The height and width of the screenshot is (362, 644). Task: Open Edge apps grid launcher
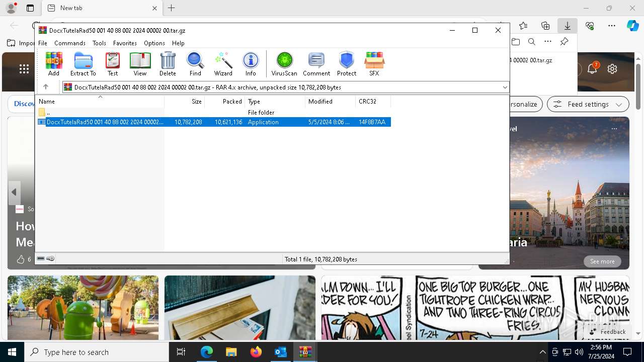pos(24,69)
